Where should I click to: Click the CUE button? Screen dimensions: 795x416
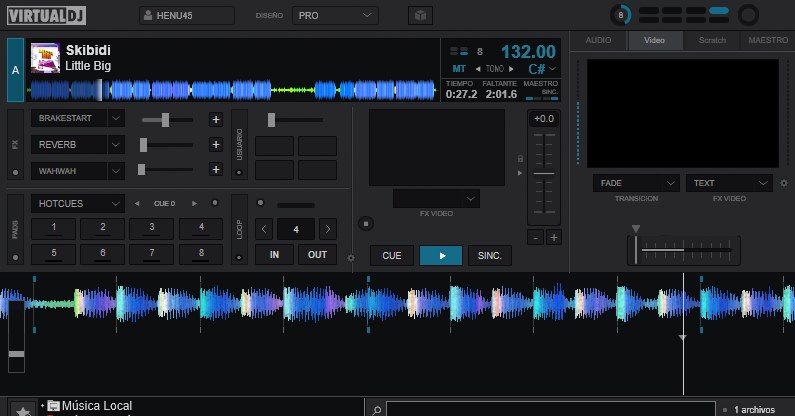[392, 256]
